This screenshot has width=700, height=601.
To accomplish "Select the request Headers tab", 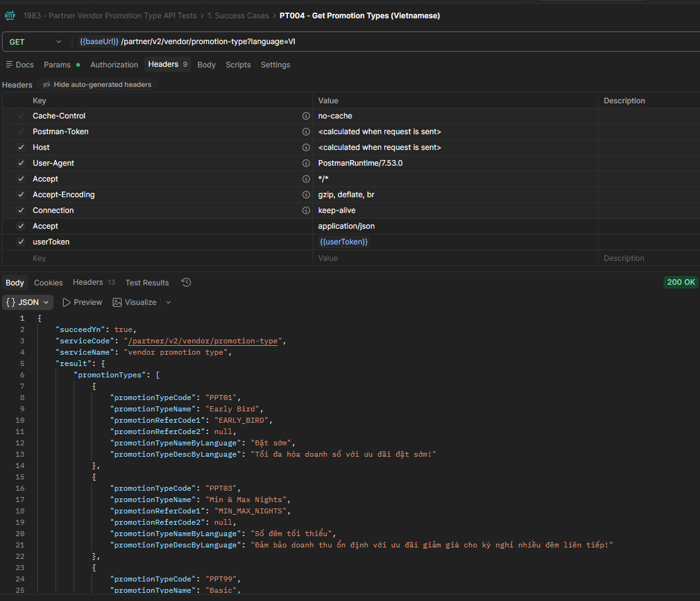I will 168,64.
